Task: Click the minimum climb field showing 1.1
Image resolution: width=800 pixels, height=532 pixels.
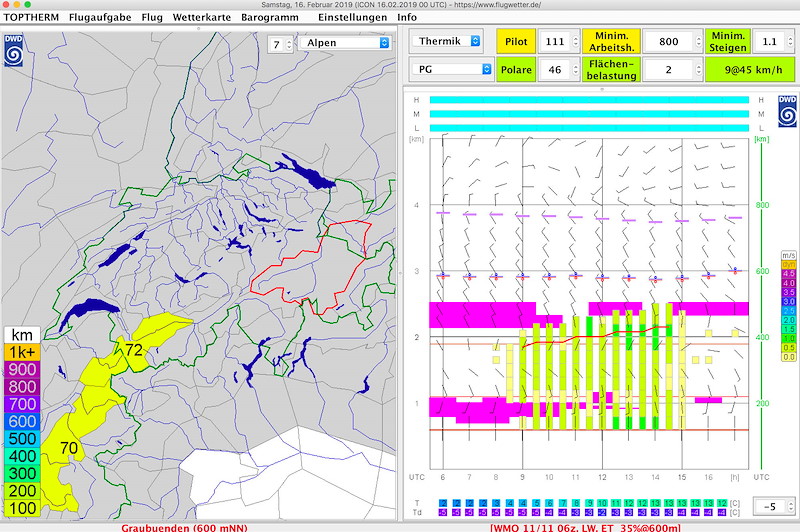Action: [x=769, y=41]
